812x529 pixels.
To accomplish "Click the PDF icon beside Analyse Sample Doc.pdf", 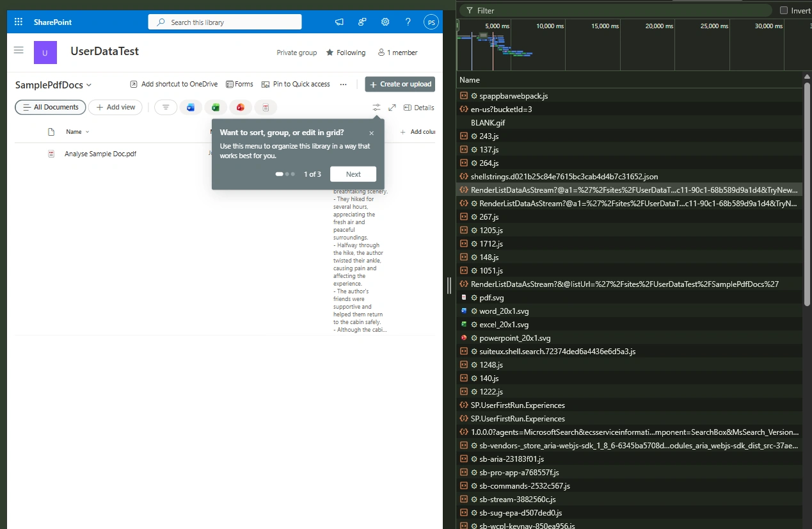I will coord(51,154).
